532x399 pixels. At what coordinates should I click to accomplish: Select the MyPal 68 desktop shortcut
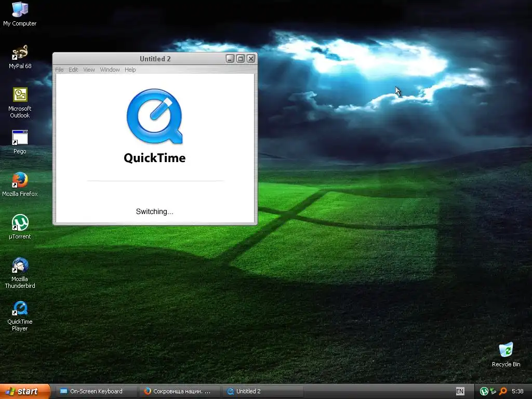coord(20,57)
